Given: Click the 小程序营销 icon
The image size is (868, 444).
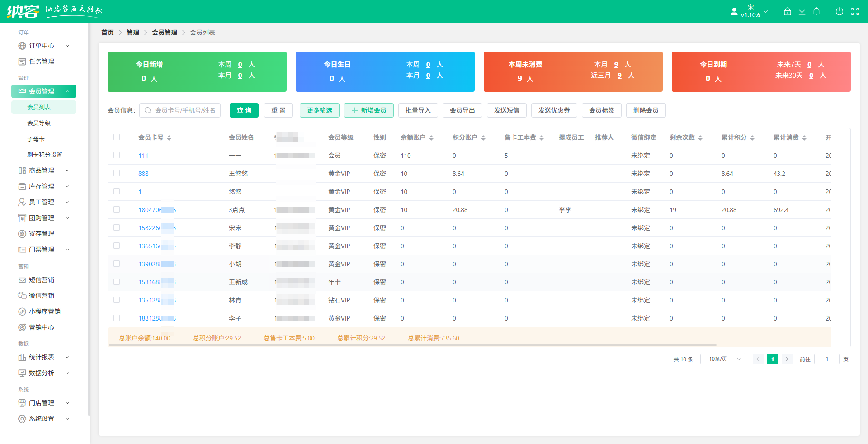Looking at the screenshot, I should click(x=22, y=312).
